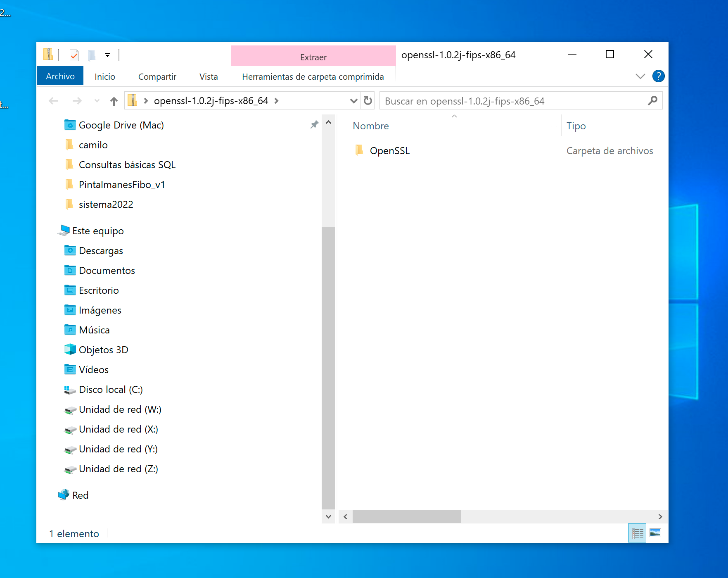The height and width of the screenshot is (578, 728).
Task: Unpin Google Drive (Mac) from quick access
Action: (x=314, y=125)
